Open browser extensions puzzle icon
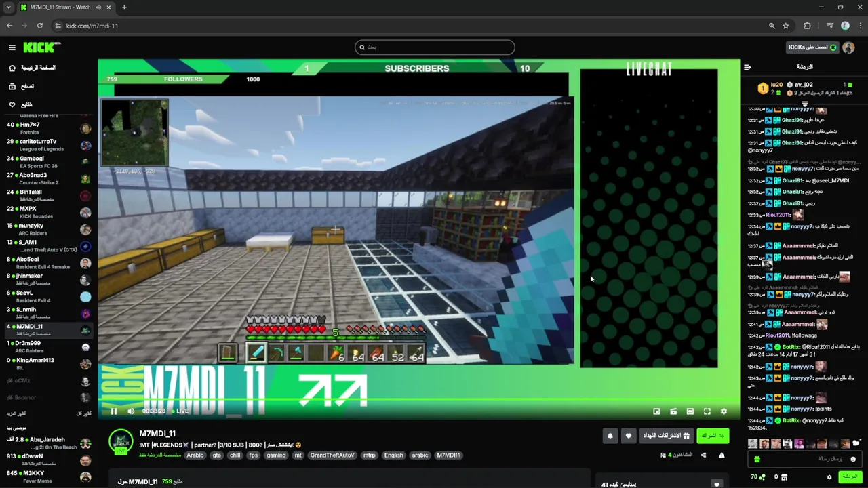868x488 pixels. [x=807, y=26]
